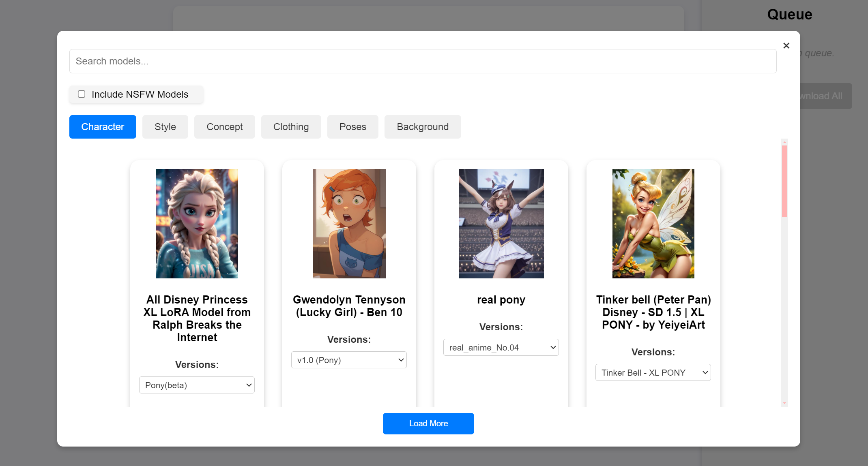This screenshot has width=868, height=466.
Task: Click the Tinker bell model thumbnail
Action: pos(653,223)
